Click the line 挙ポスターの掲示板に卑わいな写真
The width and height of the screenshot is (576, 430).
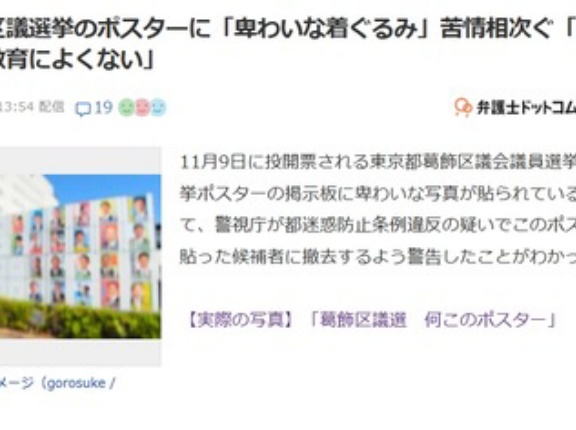(378, 194)
